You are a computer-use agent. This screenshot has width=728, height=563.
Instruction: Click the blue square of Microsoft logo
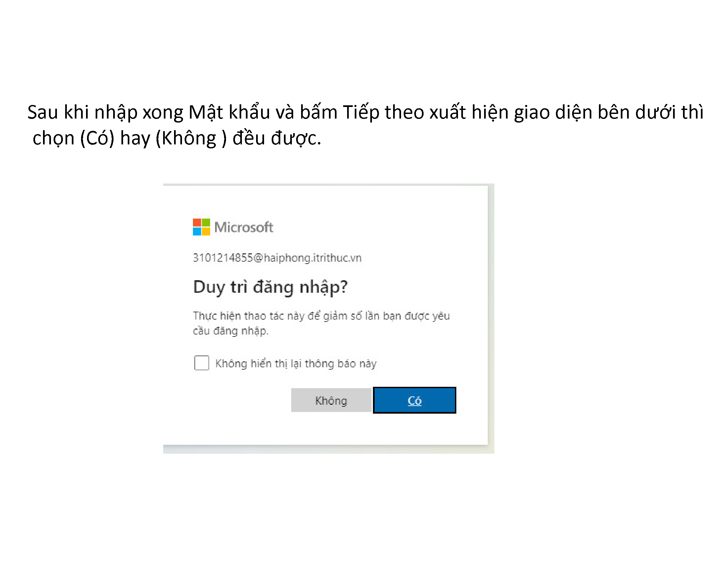(x=197, y=231)
